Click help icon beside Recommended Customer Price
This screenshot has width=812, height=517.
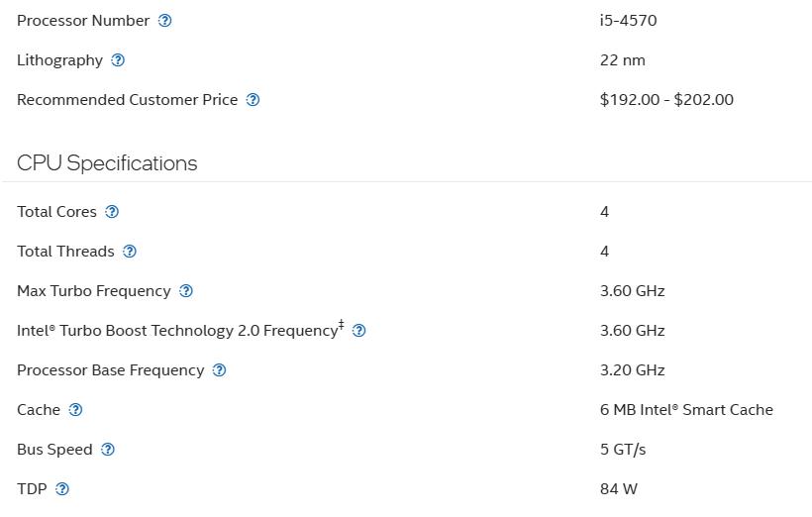click(253, 100)
